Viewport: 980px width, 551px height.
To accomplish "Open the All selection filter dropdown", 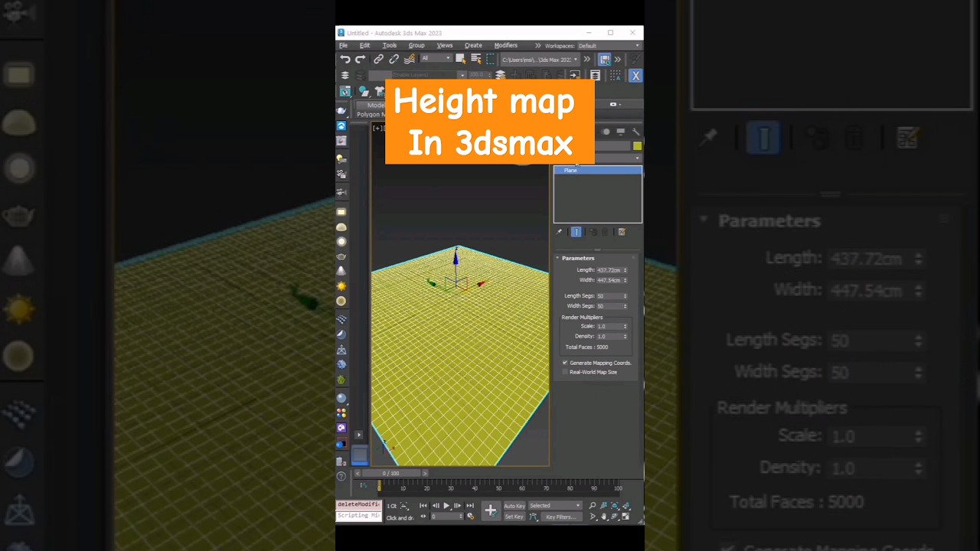I will click(436, 59).
